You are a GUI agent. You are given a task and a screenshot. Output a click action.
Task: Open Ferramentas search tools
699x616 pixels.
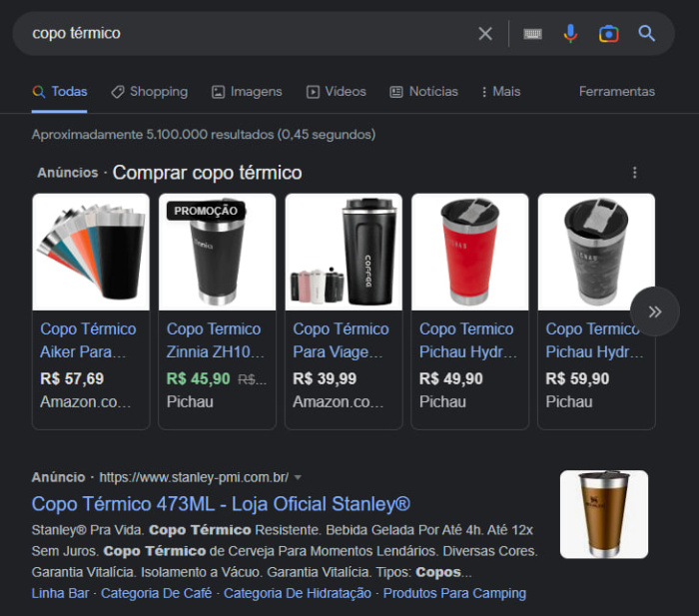click(x=617, y=92)
